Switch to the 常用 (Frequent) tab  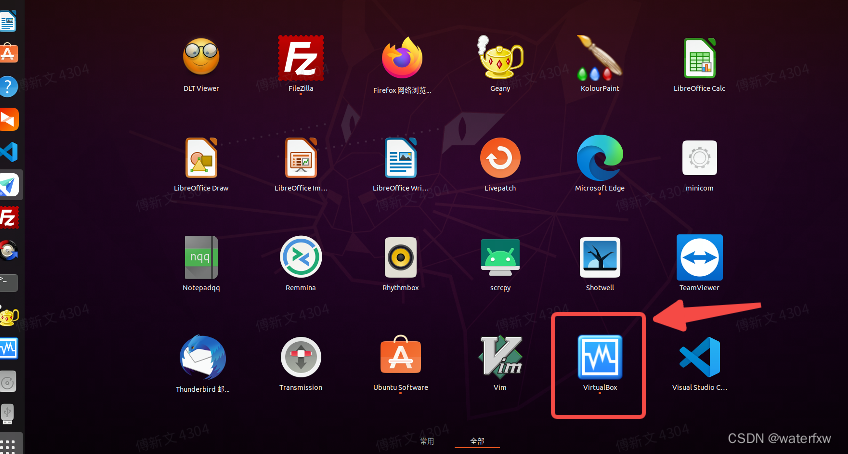point(427,441)
